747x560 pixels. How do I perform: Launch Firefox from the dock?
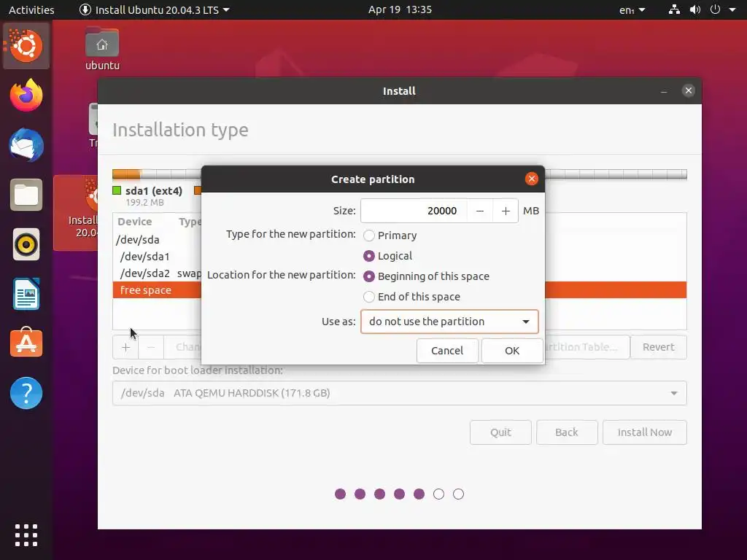pyautogui.click(x=26, y=96)
